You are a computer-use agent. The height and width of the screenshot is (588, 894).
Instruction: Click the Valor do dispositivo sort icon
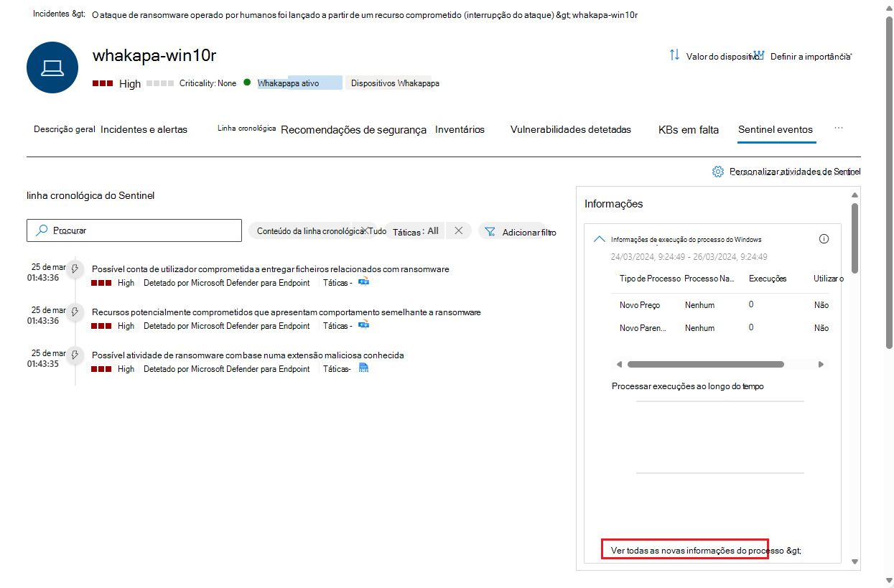point(674,55)
